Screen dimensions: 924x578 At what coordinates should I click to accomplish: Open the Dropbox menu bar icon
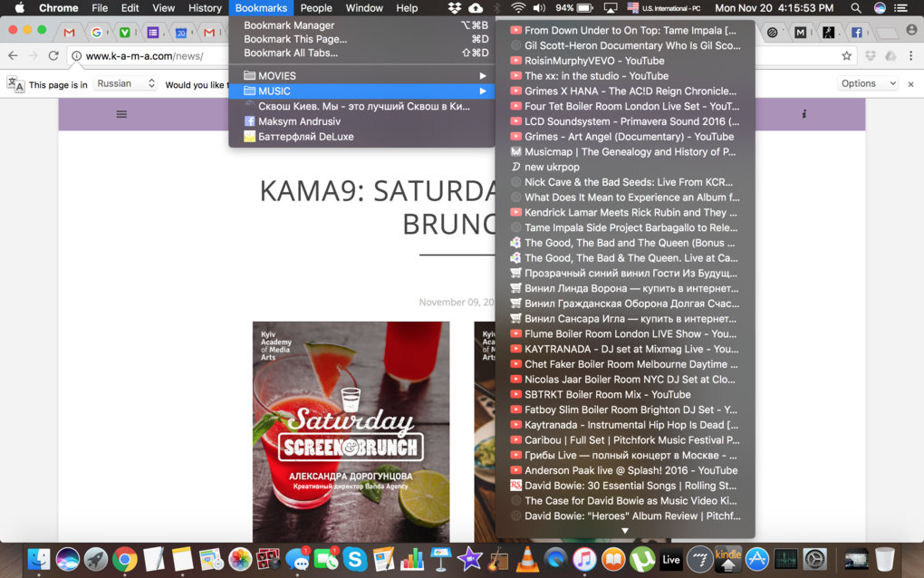[455, 7]
